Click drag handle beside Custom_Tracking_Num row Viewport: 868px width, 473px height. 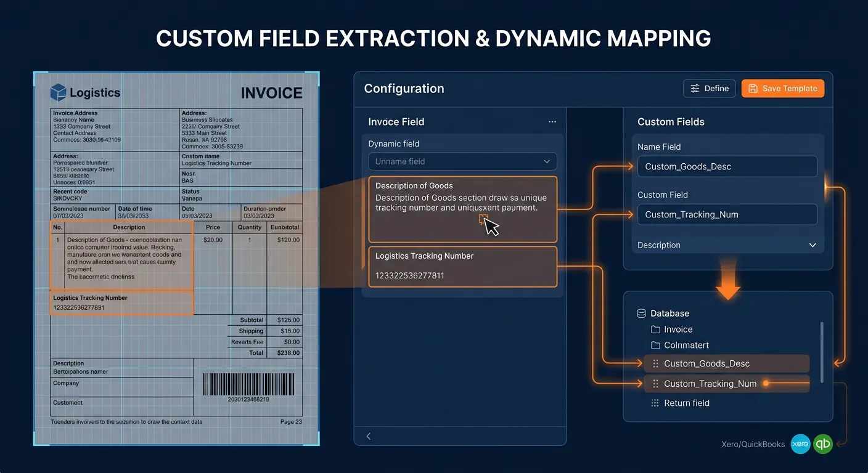tap(655, 384)
